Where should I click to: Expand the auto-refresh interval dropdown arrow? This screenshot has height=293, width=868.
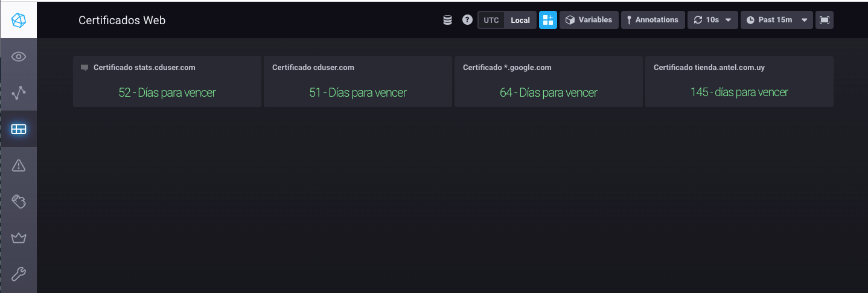(728, 20)
